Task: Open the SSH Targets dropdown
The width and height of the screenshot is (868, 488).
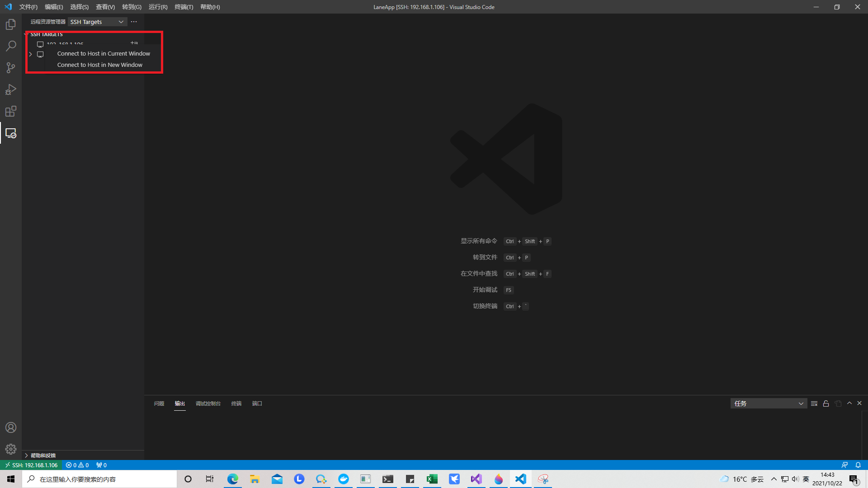Action: click(x=97, y=22)
